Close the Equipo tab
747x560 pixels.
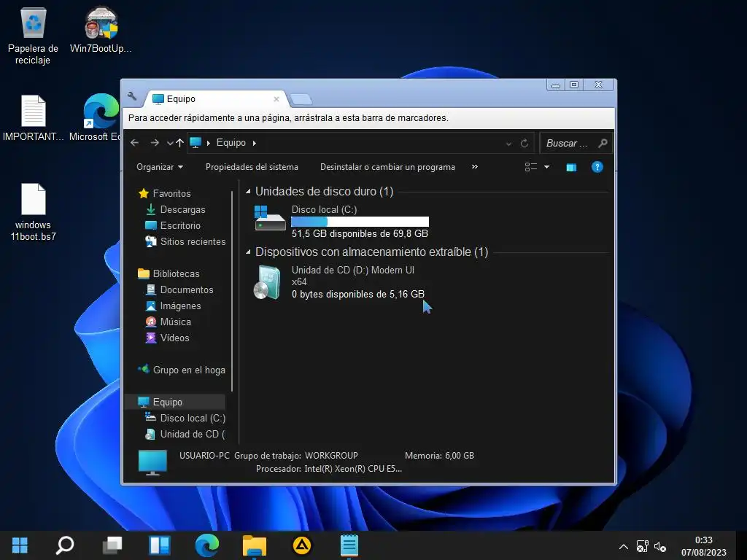tap(276, 99)
